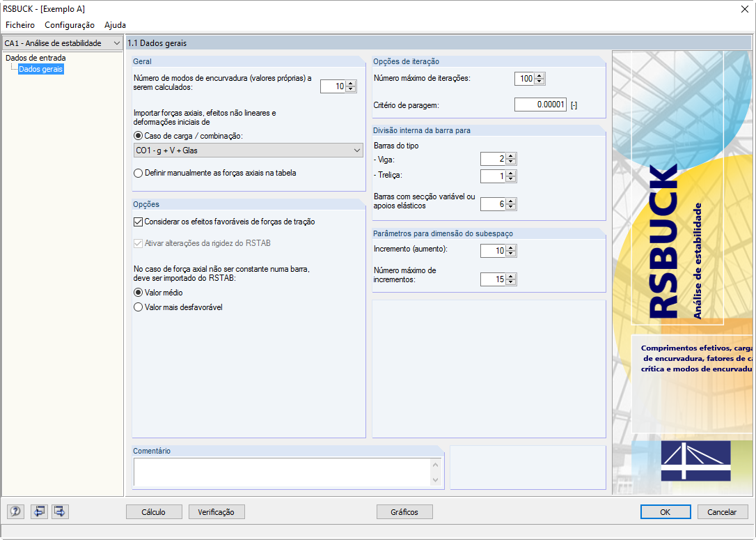Screen dimensions: 756x540
Task: Increase maximum iterations spinner
Action: (x=540, y=76)
